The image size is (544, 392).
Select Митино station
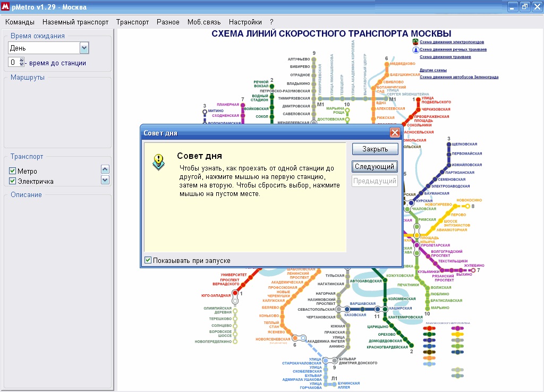[205, 112]
